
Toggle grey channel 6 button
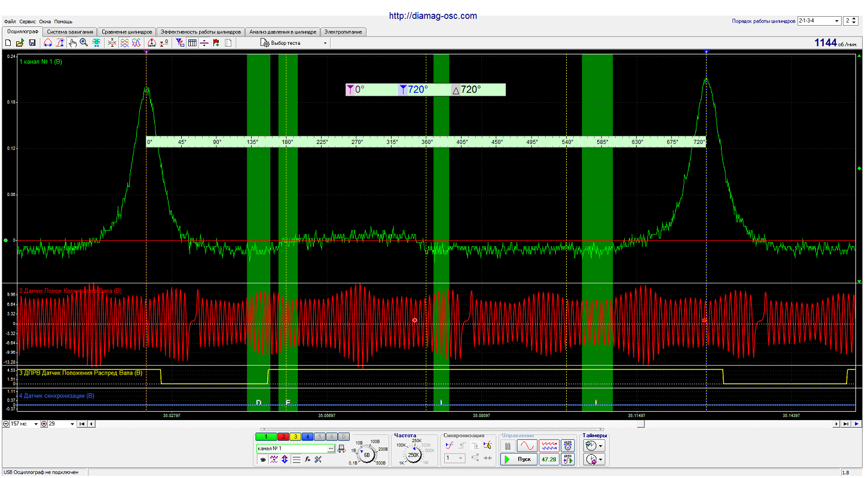point(332,437)
